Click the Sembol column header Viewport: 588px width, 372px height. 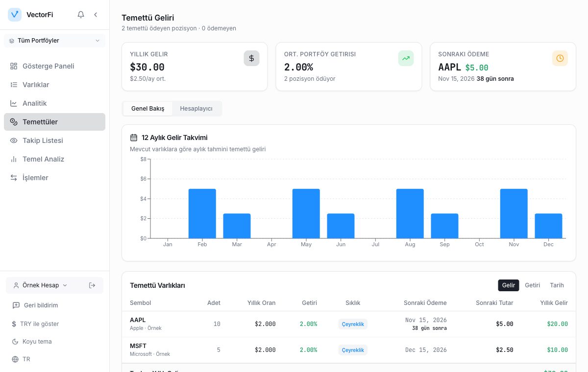141,303
